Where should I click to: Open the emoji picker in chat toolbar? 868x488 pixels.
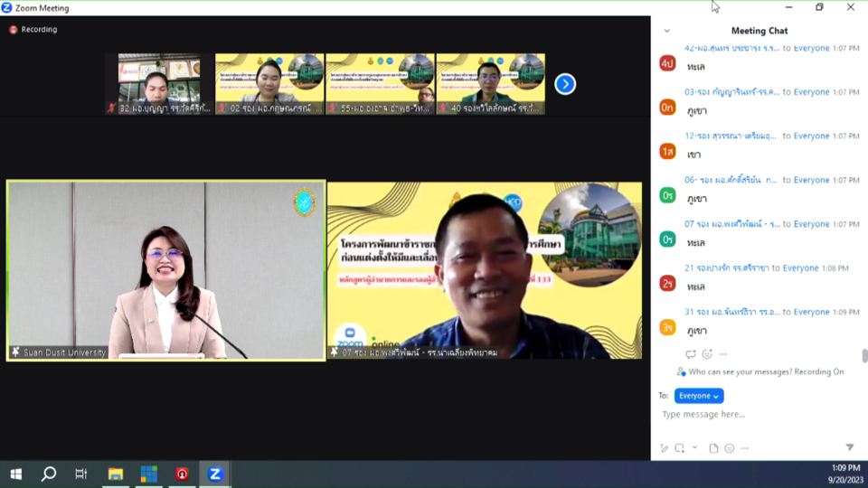click(730, 448)
